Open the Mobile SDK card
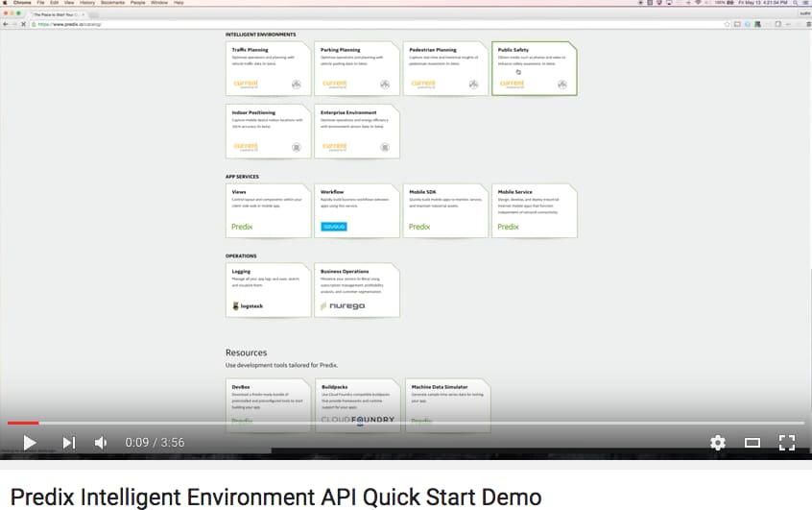812x510 pixels. click(x=445, y=210)
